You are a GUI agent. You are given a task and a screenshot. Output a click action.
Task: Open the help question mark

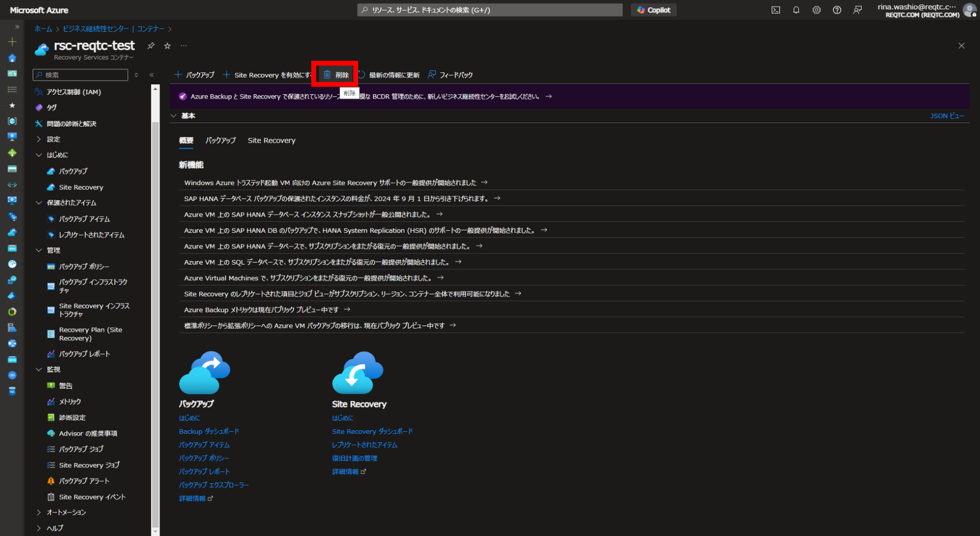pos(837,10)
